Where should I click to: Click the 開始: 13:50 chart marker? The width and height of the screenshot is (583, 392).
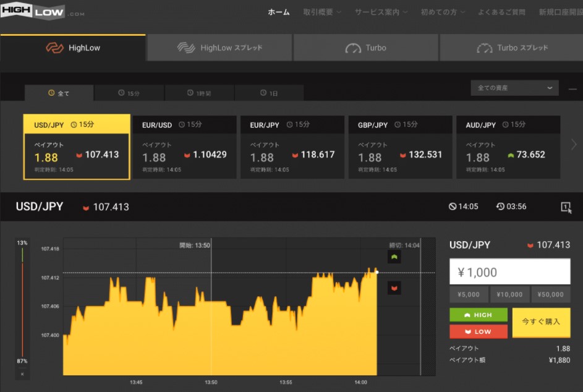[x=195, y=245]
